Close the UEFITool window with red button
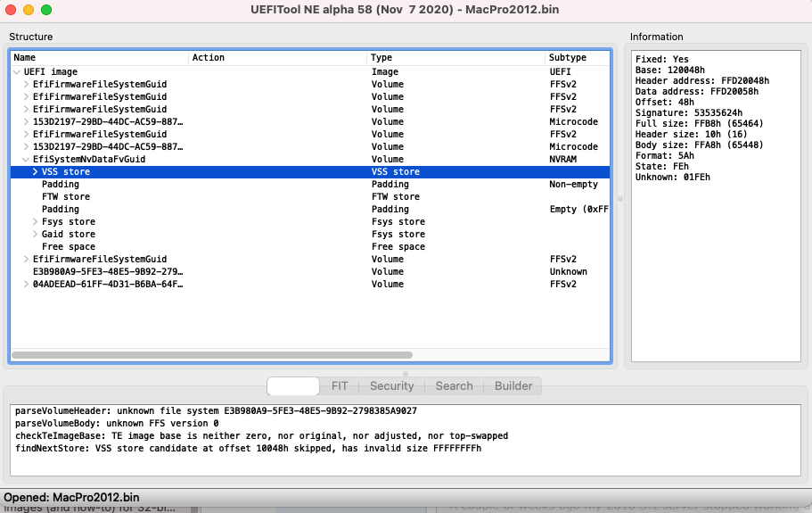Viewport: 812px width, 513px height. pyautogui.click(x=11, y=9)
